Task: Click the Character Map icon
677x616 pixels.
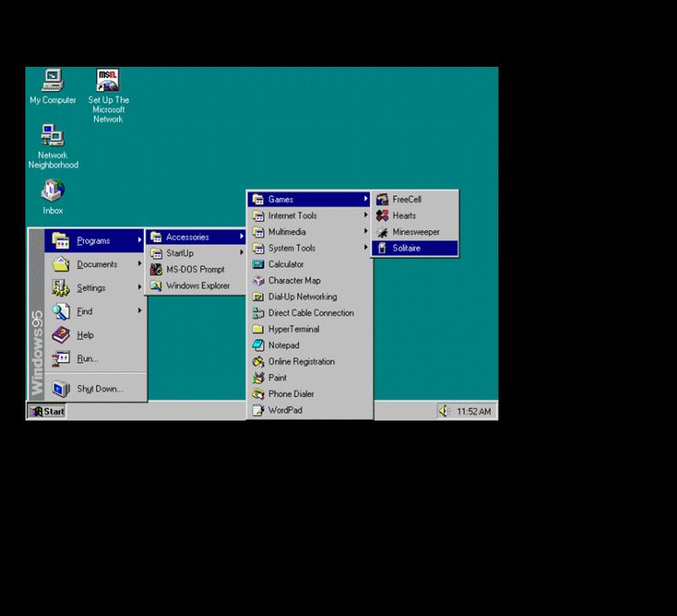Action: tap(258, 281)
